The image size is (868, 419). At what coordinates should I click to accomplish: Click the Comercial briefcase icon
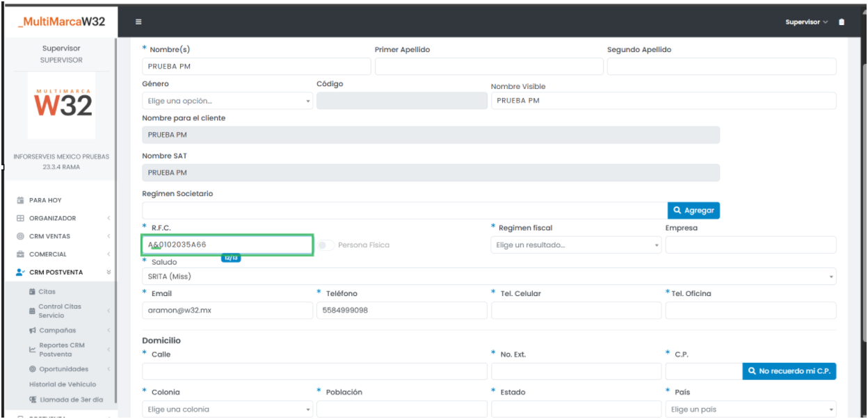(x=21, y=254)
